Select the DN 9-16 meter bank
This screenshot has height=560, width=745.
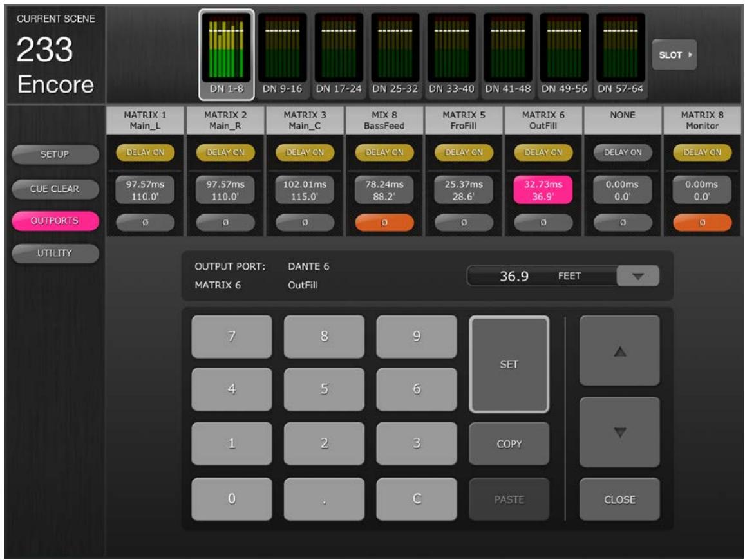[282, 55]
